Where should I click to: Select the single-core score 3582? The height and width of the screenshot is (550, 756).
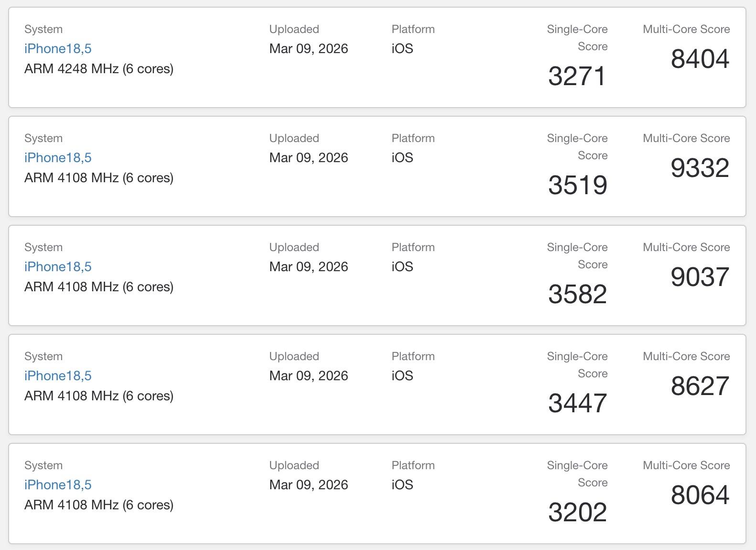pyautogui.click(x=577, y=295)
